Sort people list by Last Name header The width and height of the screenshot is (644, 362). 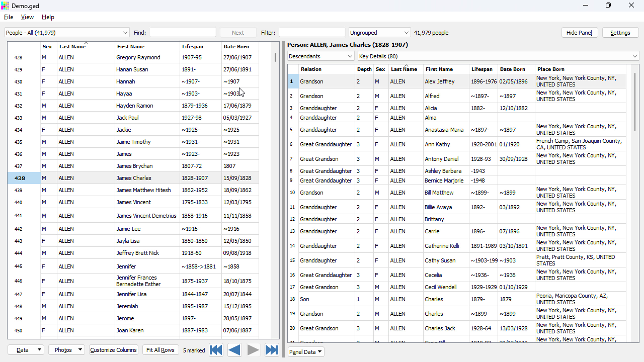(86, 47)
